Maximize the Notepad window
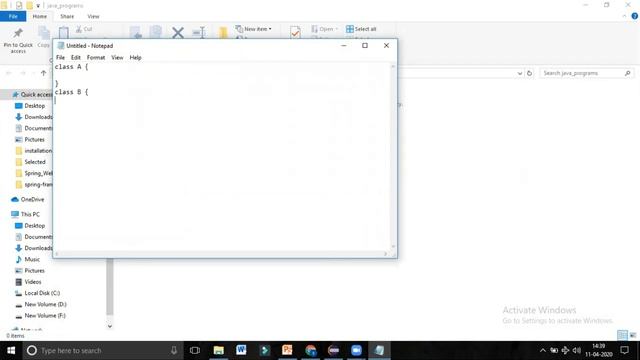 click(x=365, y=46)
